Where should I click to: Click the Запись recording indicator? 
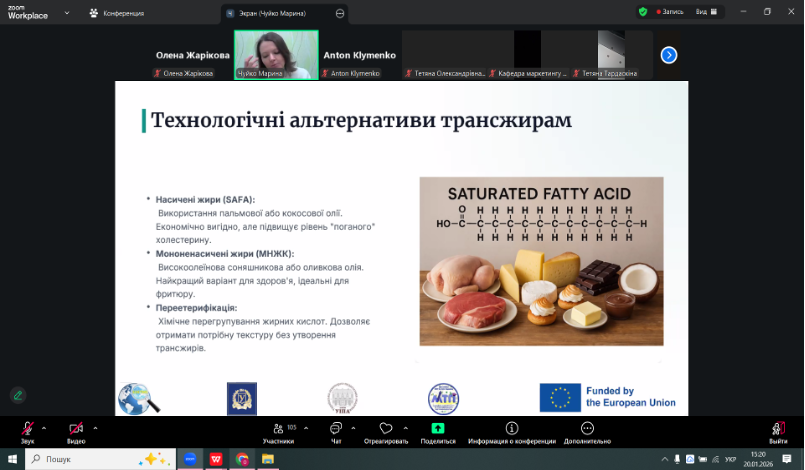tap(670, 12)
